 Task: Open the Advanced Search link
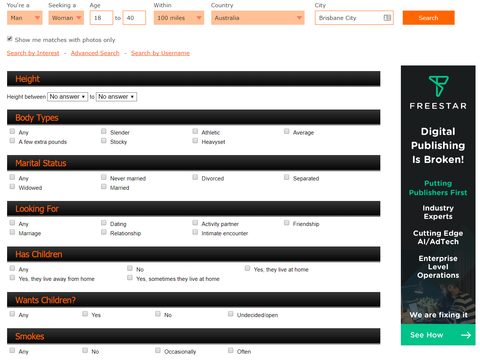click(x=95, y=53)
